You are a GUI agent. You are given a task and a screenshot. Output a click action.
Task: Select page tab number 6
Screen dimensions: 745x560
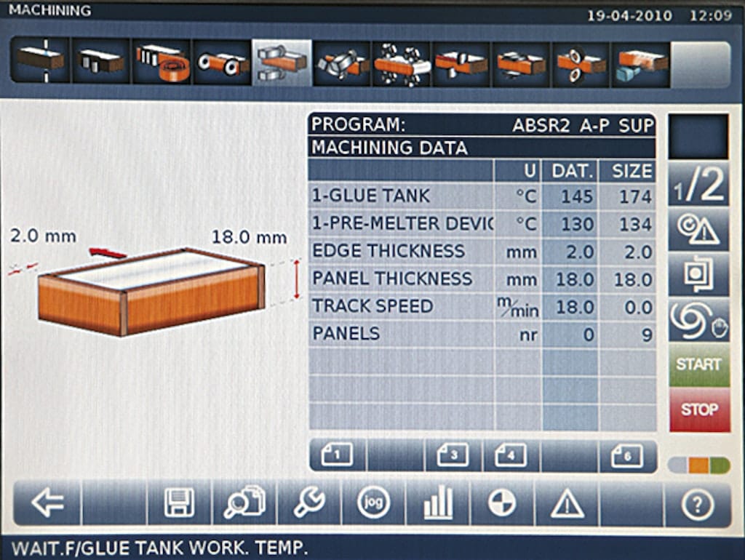click(x=627, y=456)
